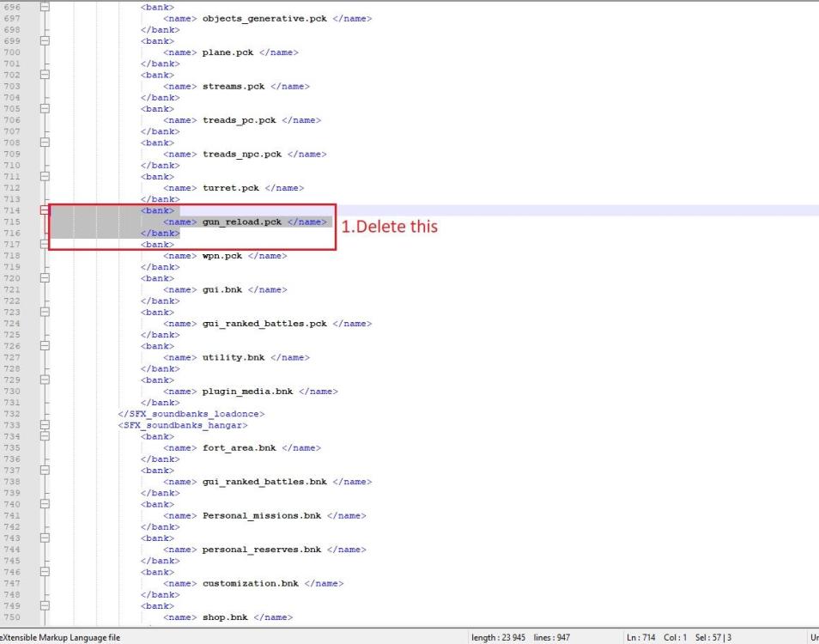
Task: Click the Sel 57 | 3 status entry
Action: point(713,638)
